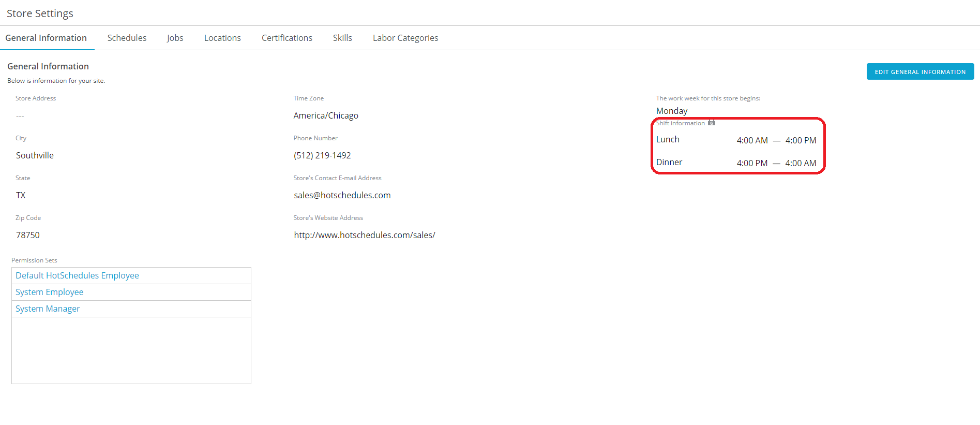Switch to the Schedules tab
Image resolution: width=980 pixels, height=425 pixels.
tap(127, 38)
